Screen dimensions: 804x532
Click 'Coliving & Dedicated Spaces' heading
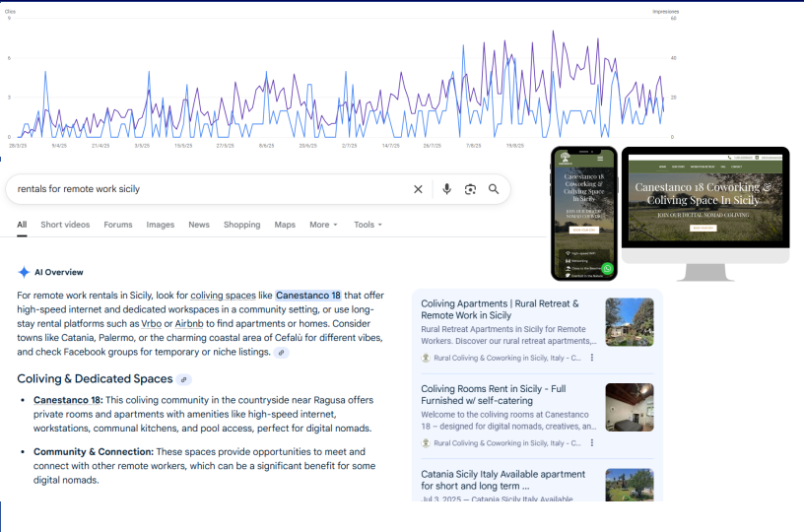95,379
